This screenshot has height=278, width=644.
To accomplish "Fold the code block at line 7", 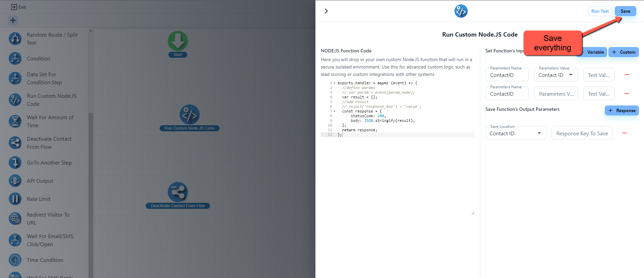I will 335,111.
